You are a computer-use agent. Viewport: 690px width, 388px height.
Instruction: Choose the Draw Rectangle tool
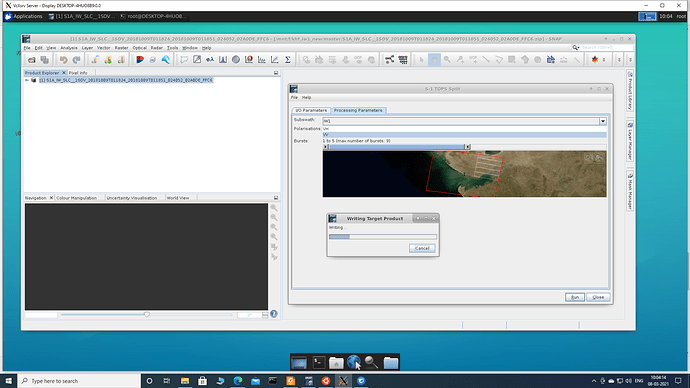tap(512, 60)
